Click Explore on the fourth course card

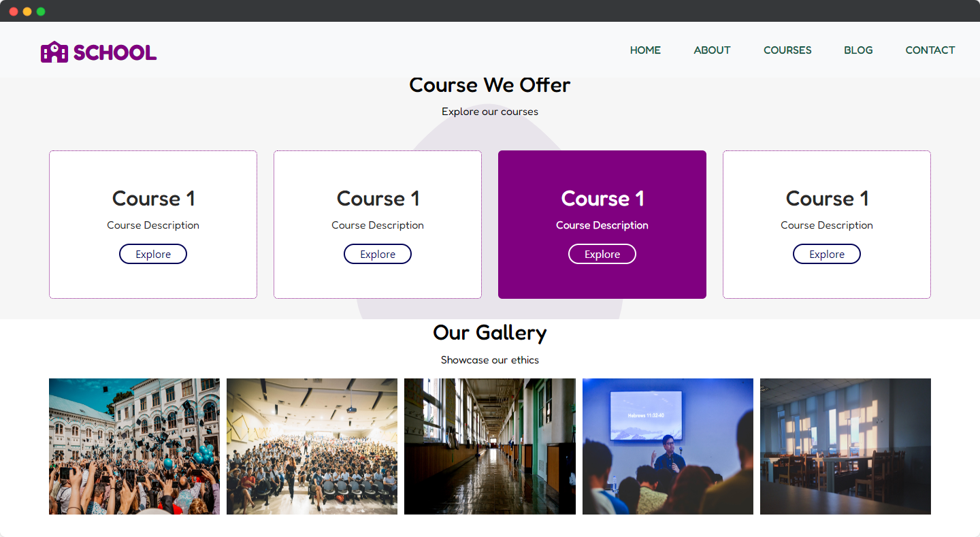pos(827,254)
